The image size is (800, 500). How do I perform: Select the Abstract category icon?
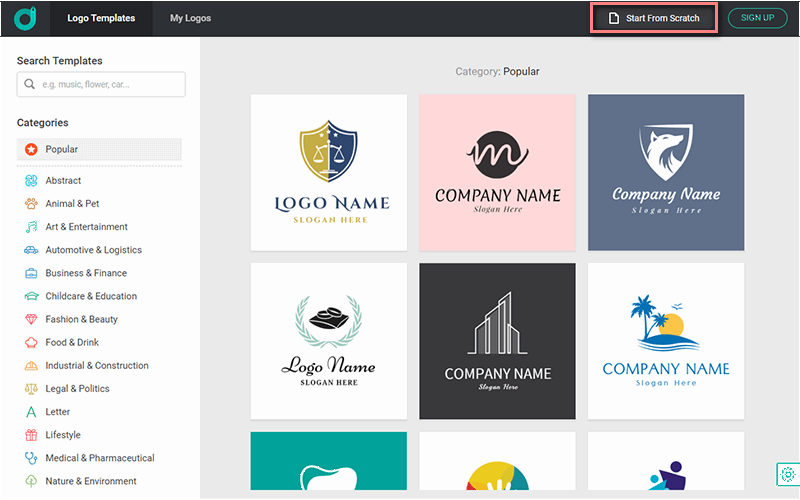point(31,181)
